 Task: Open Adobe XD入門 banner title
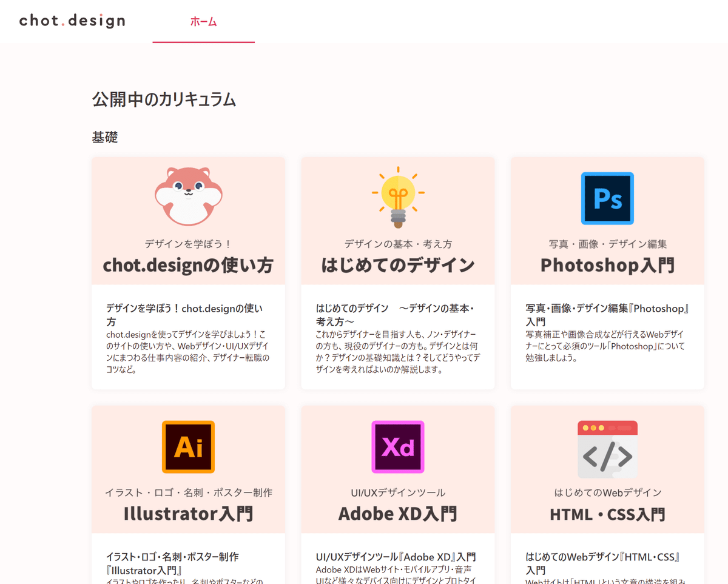pos(398,514)
